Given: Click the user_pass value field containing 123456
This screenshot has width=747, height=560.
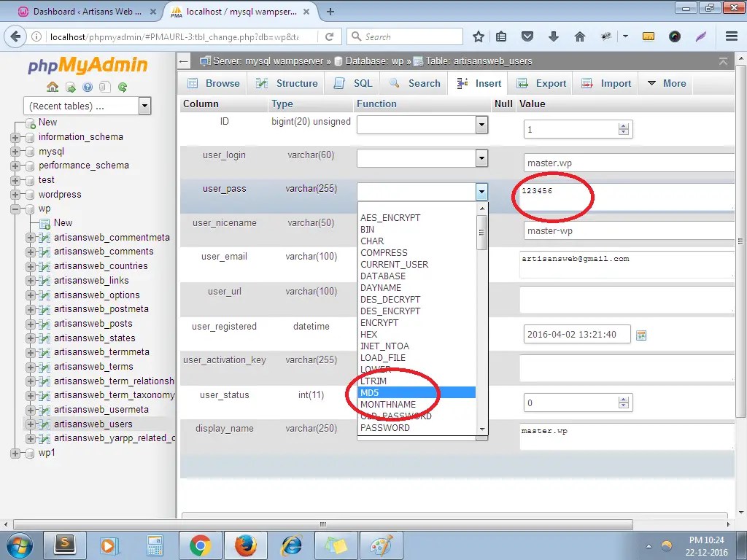Looking at the screenshot, I should pos(627,197).
